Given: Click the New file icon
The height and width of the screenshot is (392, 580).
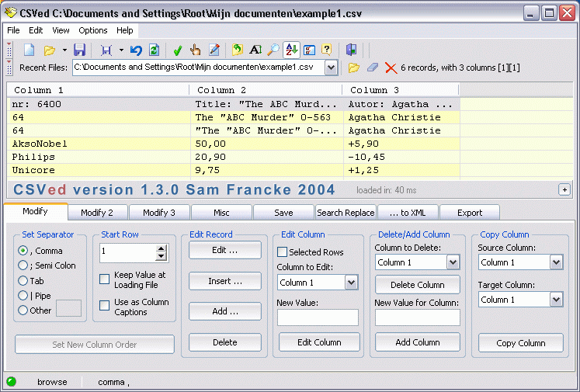Looking at the screenshot, I should [29, 50].
